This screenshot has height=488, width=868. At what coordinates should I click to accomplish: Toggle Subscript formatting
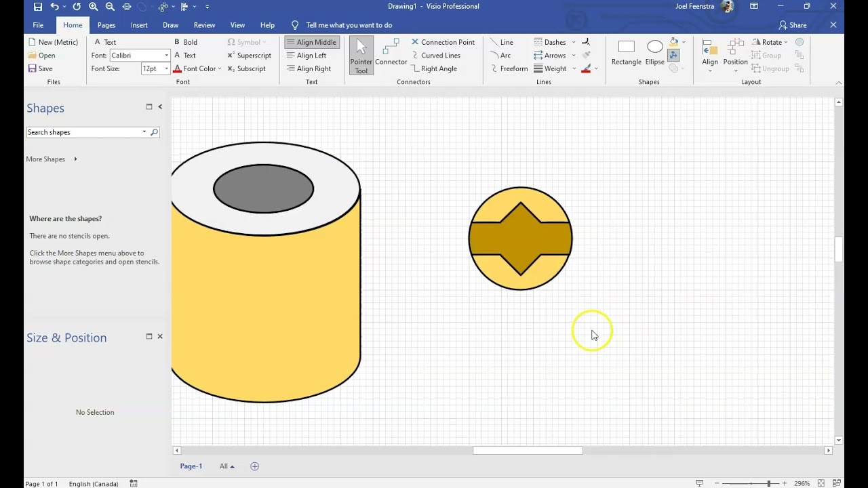coord(246,68)
